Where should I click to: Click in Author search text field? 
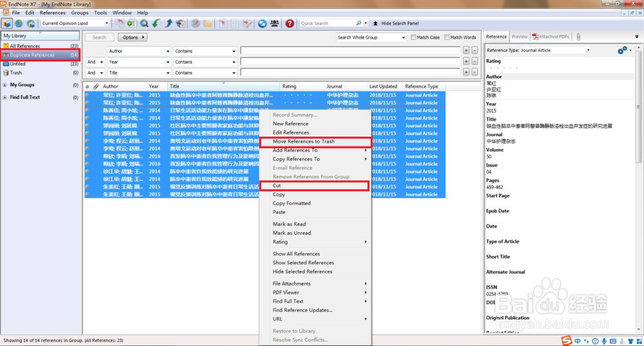[x=350, y=50]
